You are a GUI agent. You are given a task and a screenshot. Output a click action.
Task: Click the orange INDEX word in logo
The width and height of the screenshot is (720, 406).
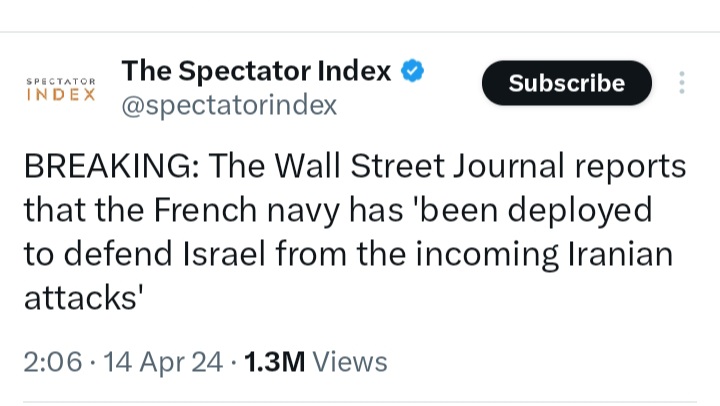coord(61,95)
